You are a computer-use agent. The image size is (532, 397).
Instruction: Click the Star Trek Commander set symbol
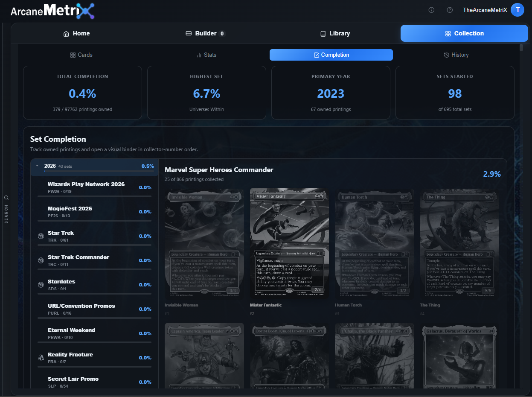[x=41, y=260]
